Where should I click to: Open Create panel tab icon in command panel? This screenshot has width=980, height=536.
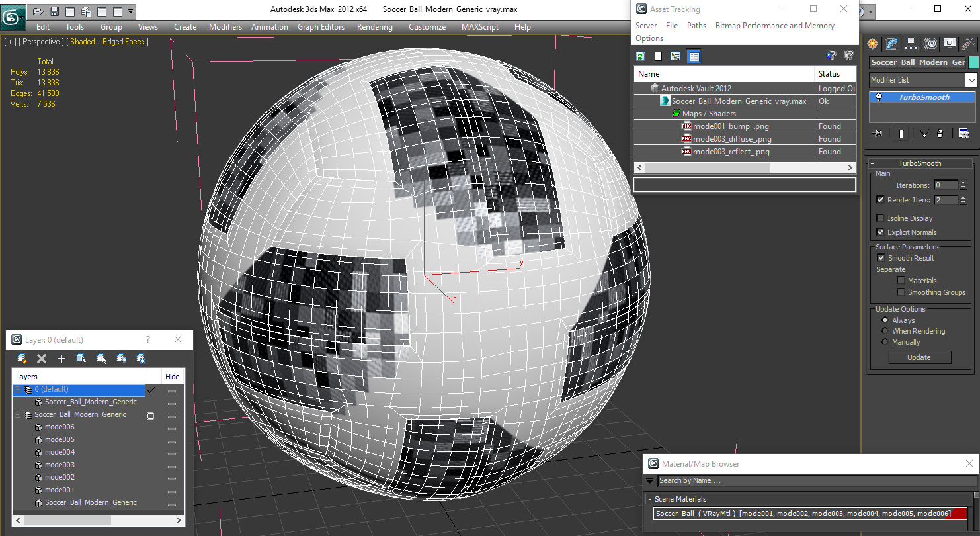tap(873, 44)
